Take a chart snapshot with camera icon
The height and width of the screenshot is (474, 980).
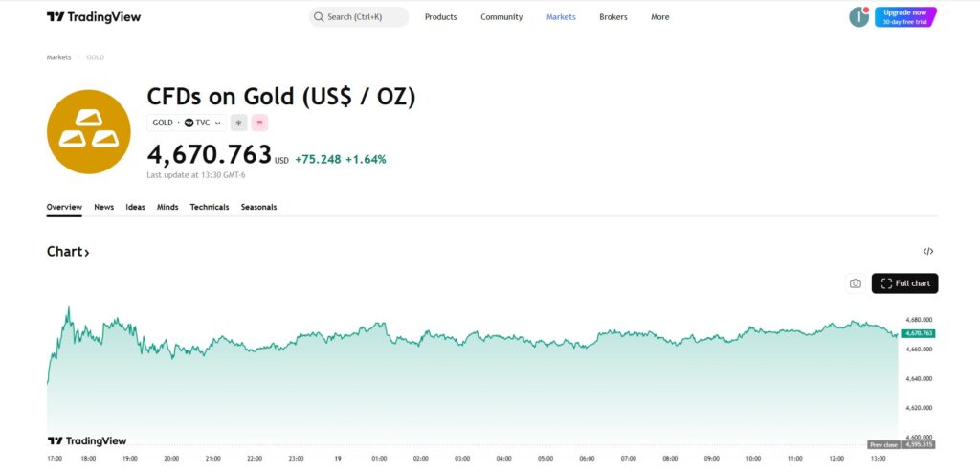coord(855,283)
